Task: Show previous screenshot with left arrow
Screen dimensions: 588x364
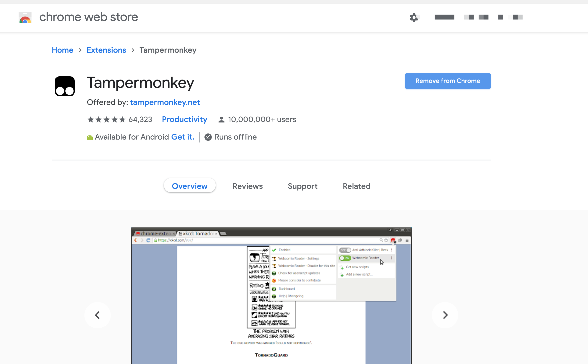Action: [97, 315]
